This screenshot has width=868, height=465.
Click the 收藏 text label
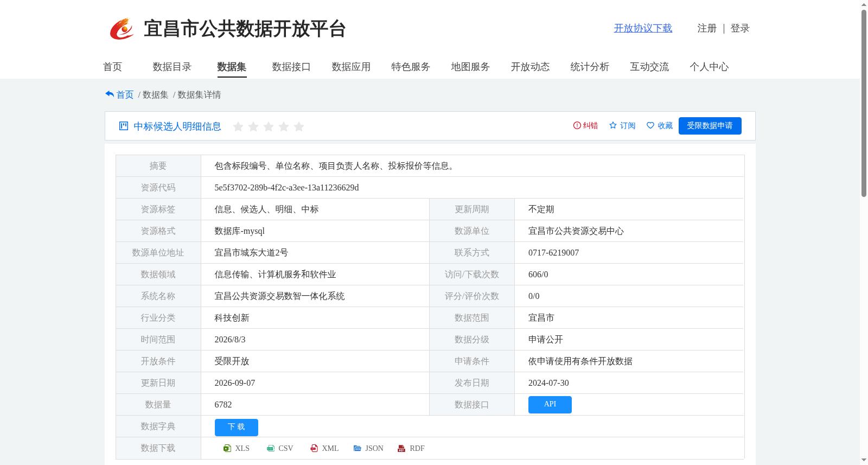(665, 125)
